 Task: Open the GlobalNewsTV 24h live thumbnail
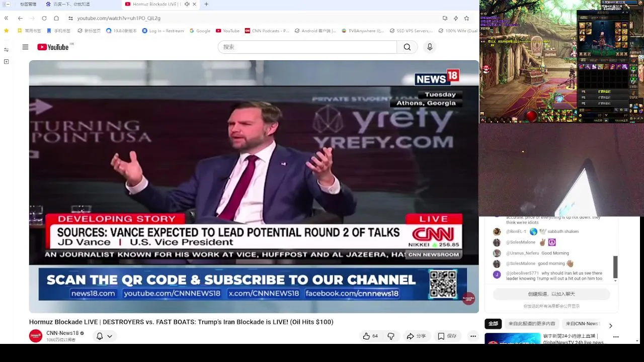(512, 338)
